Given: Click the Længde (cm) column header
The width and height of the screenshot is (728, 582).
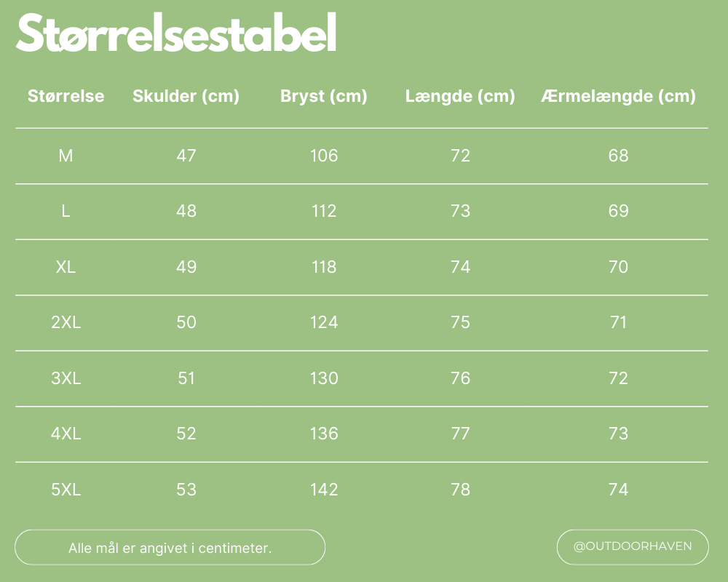Looking at the screenshot, I should pos(460,96).
